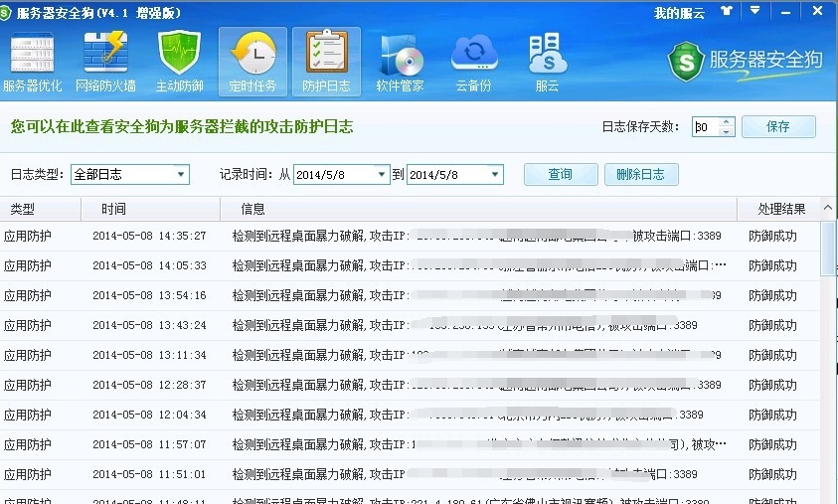
Task: Click 我的服云 link in title bar
Action: (x=679, y=13)
